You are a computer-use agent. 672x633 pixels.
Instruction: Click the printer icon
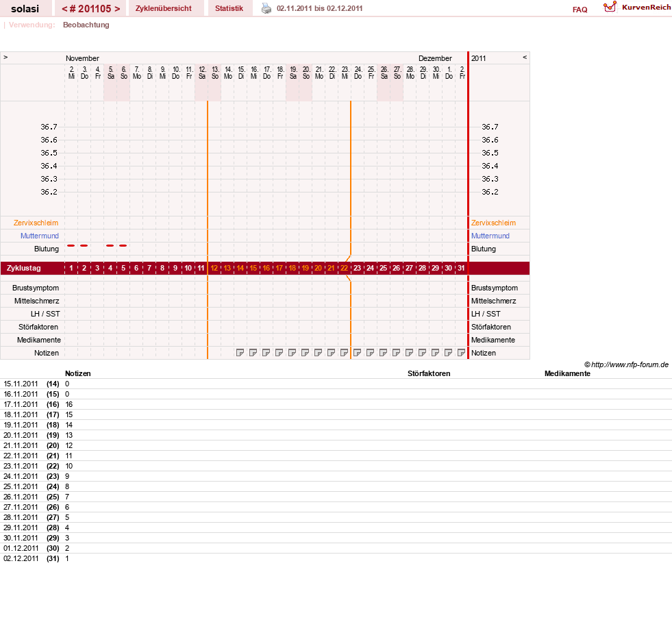[266, 9]
